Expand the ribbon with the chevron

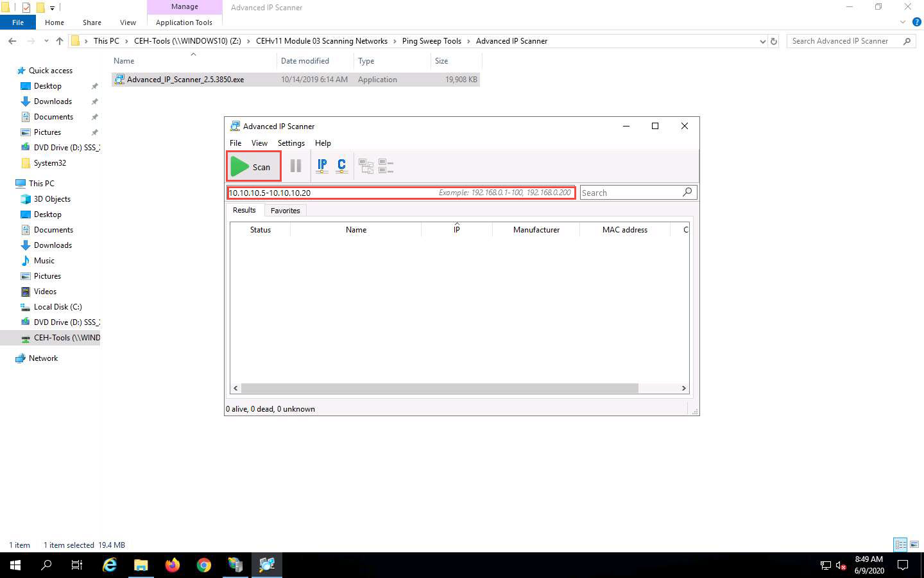[x=903, y=22]
